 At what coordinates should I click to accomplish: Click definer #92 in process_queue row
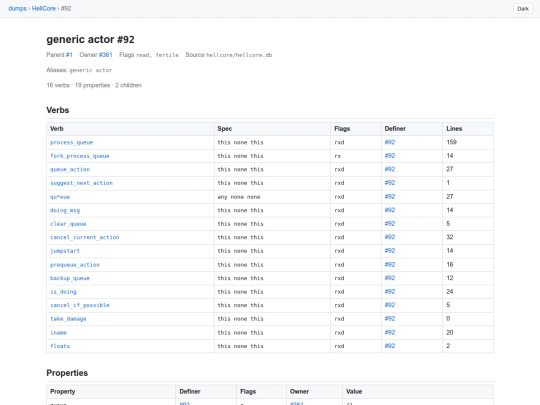coord(390,142)
